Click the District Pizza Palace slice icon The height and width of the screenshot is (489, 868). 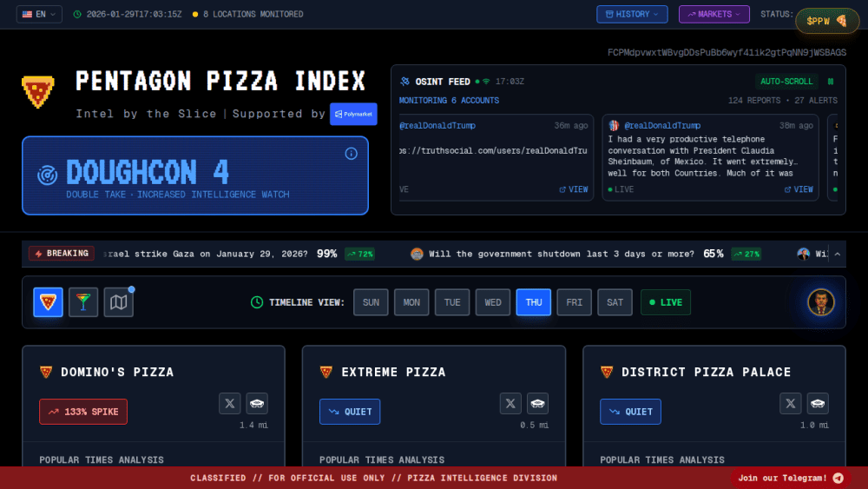coord(607,372)
